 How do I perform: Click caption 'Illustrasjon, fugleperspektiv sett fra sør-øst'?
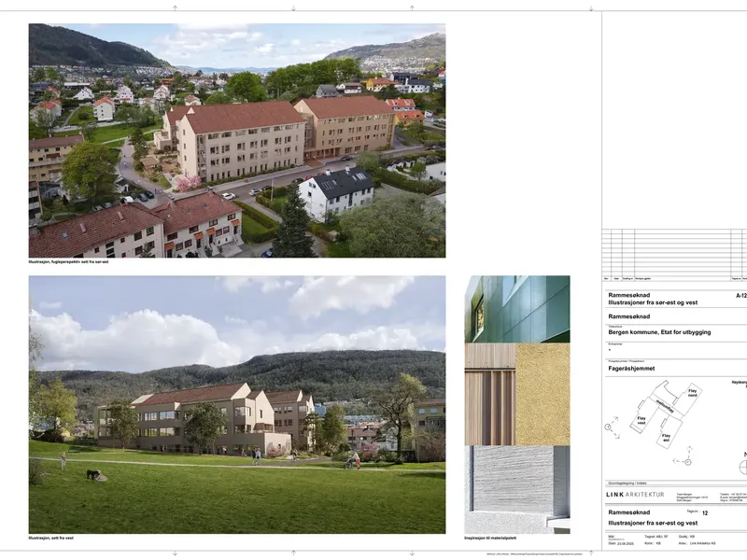68,262
